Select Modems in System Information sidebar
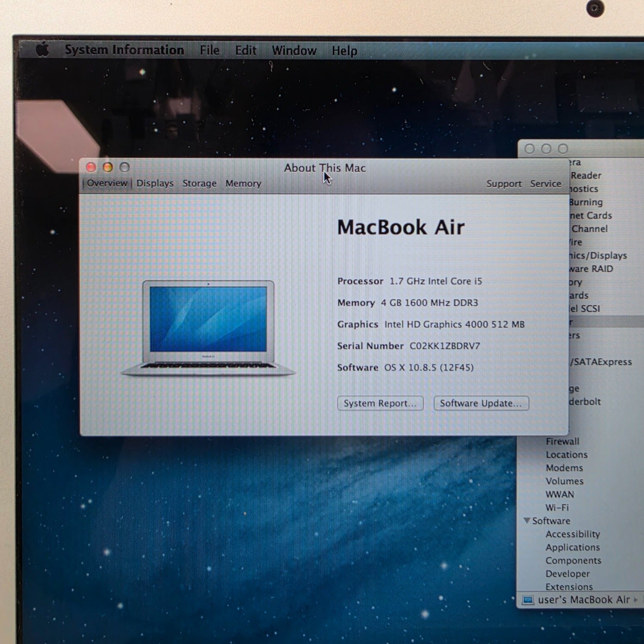Screen dimensions: 644x644 [564, 468]
